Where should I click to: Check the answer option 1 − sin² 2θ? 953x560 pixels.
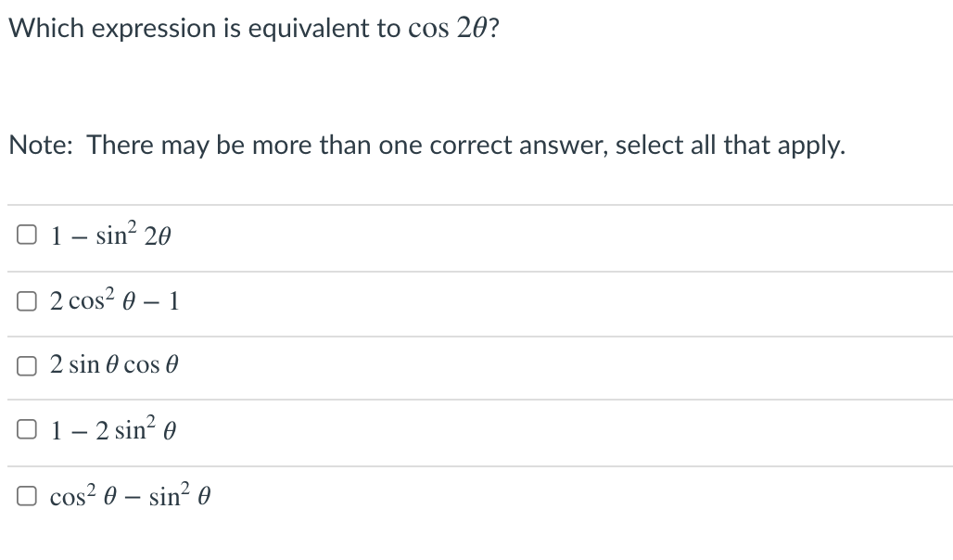pos(26,235)
